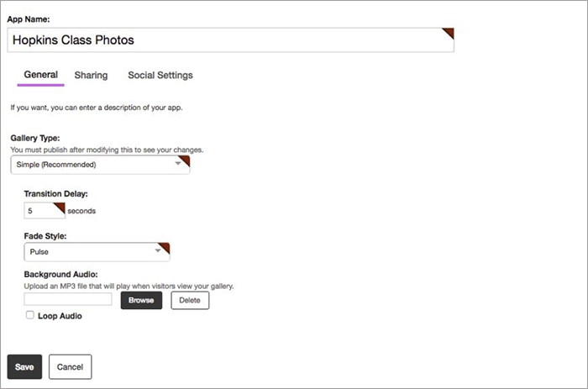The width and height of the screenshot is (588, 389).
Task: Click the App Name label
Action: click(x=28, y=19)
